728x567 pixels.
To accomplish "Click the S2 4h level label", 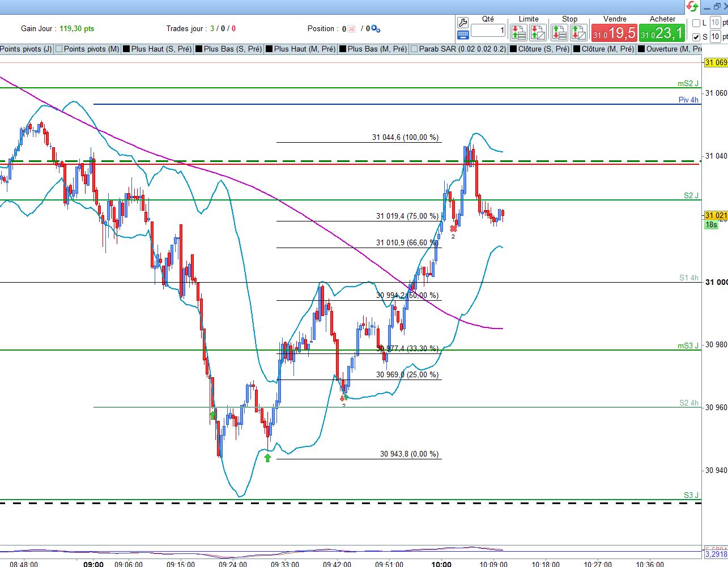I will click(689, 403).
